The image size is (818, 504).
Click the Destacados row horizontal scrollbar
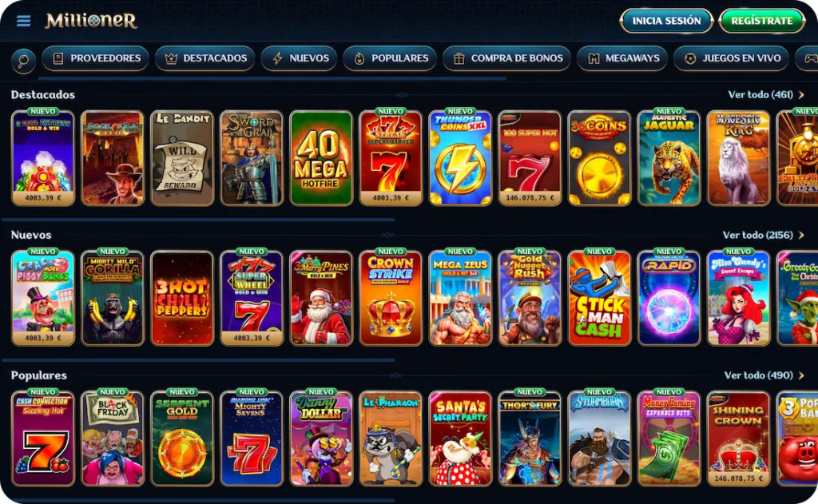coord(198,220)
